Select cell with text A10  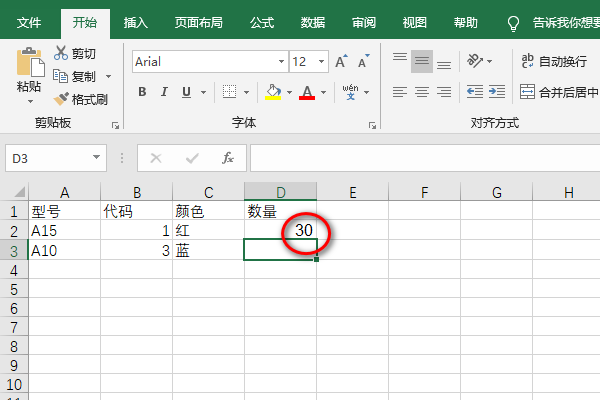pos(64,250)
